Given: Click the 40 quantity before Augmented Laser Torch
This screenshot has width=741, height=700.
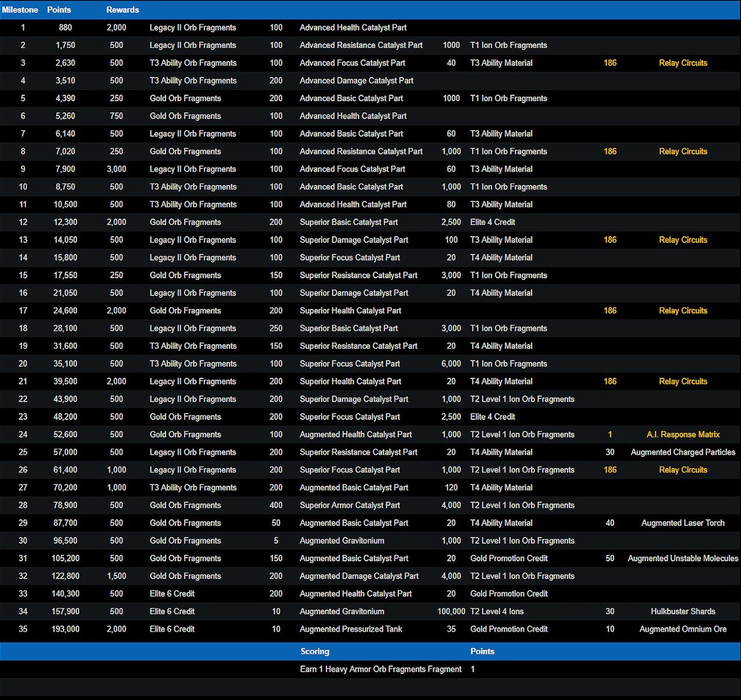Looking at the screenshot, I should (x=610, y=523).
